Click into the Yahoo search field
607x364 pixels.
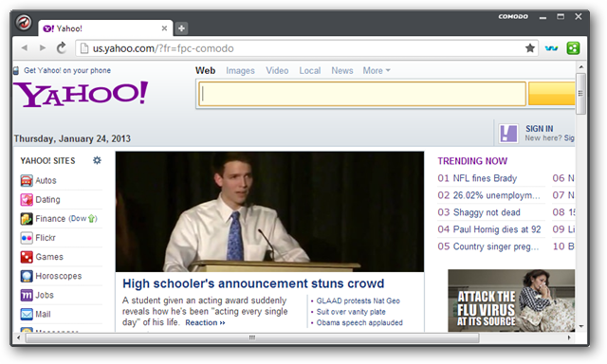[362, 94]
